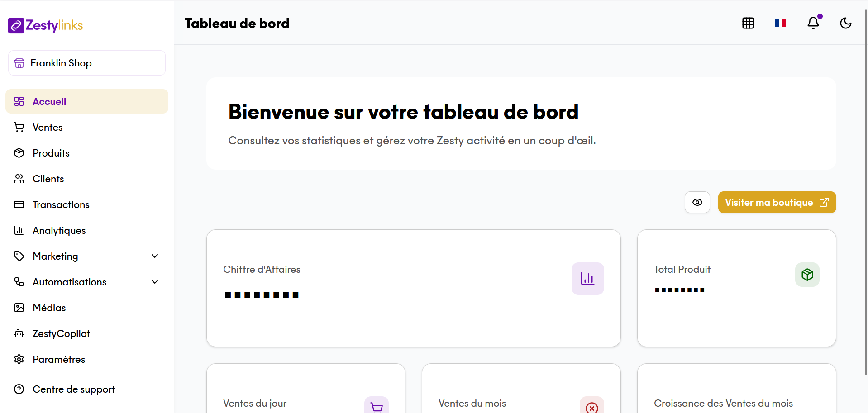Expand the Marketing submenu chevron
868x413 pixels.
point(155,256)
